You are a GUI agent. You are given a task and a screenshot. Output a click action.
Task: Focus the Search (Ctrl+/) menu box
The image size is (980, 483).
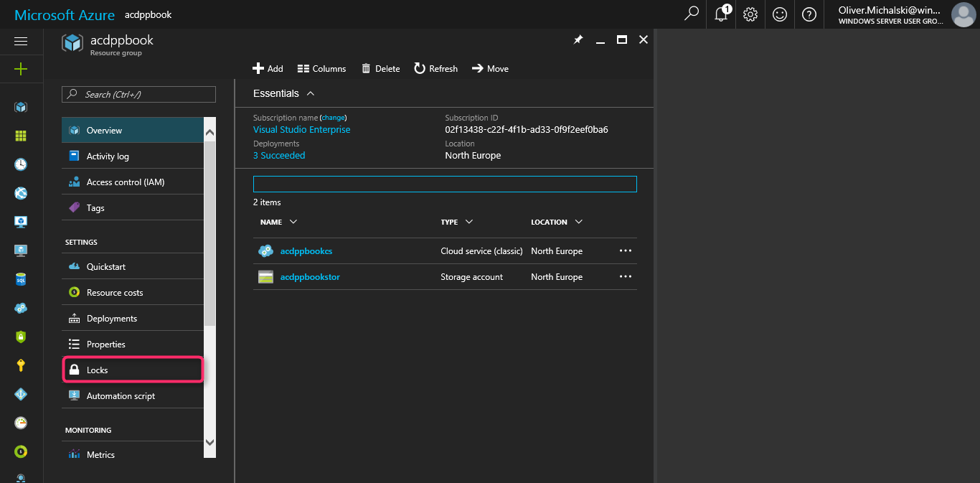(x=139, y=94)
